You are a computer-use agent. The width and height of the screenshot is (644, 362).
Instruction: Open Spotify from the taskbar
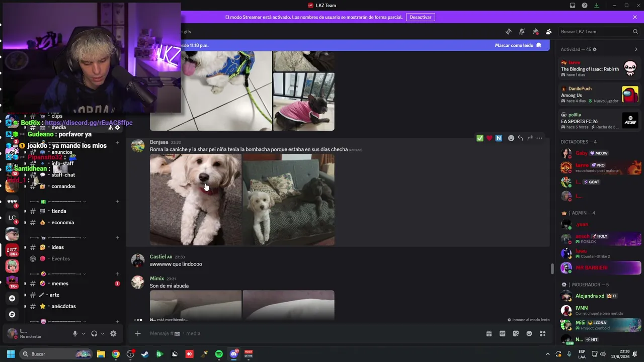(x=219, y=354)
